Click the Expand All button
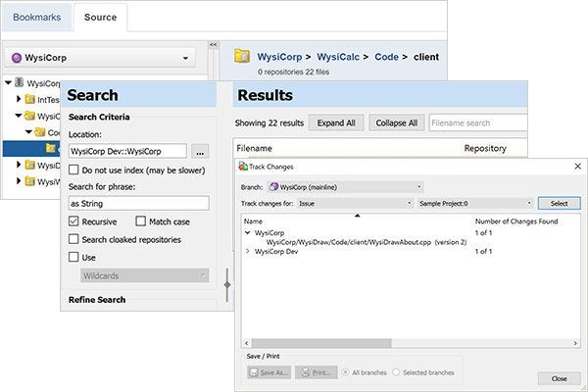This screenshot has height=392, width=588. pos(336,123)
